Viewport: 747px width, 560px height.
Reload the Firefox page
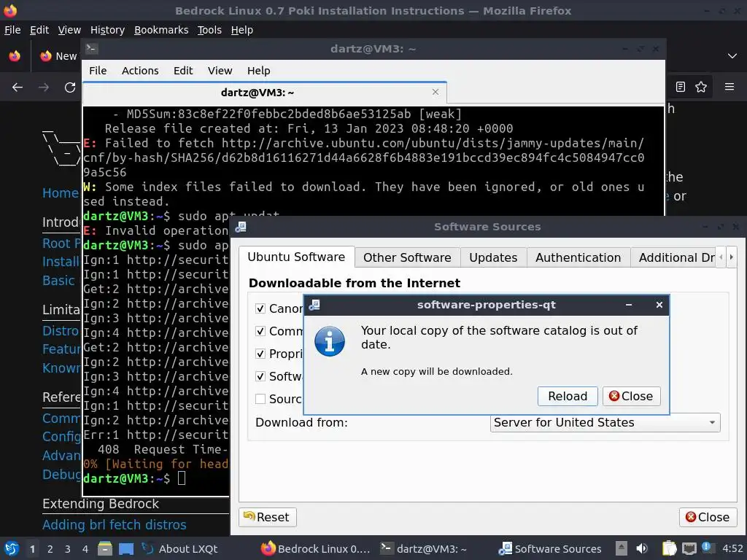pos(70,87)
